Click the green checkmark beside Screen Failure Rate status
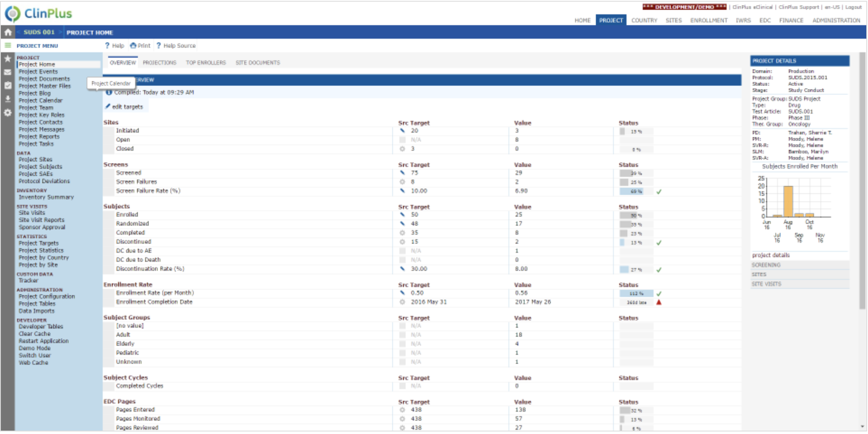This screenshot has width=868, height=434. [x=659, y=192]
